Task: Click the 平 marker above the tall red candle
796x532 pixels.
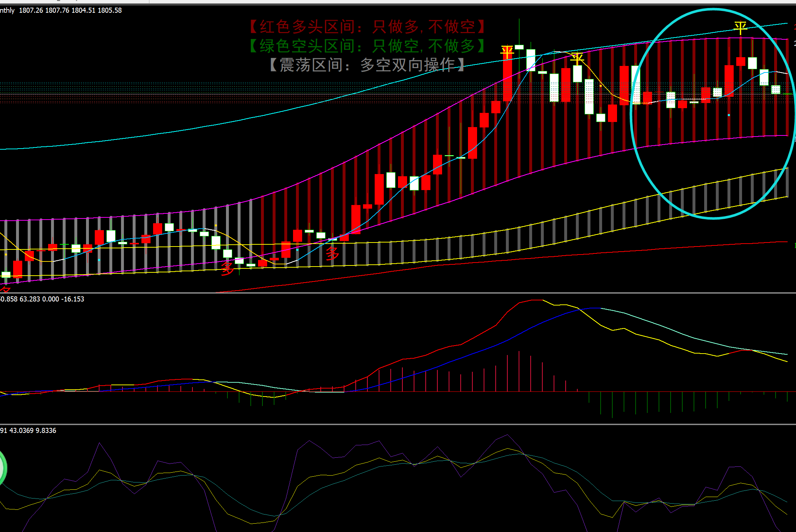Action: (507, 52)
